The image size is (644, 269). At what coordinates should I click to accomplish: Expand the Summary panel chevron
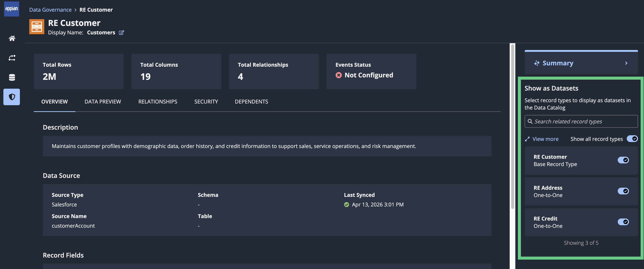[626, 63]
